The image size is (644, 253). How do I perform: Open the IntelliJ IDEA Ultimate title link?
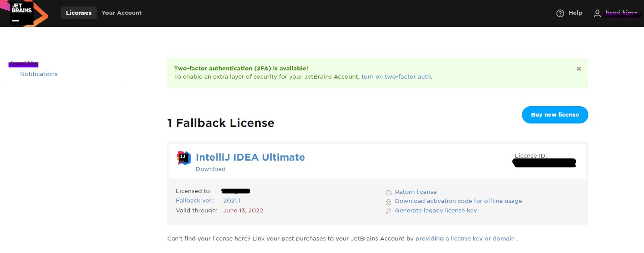pyautogui.click(x=250, y=157)
